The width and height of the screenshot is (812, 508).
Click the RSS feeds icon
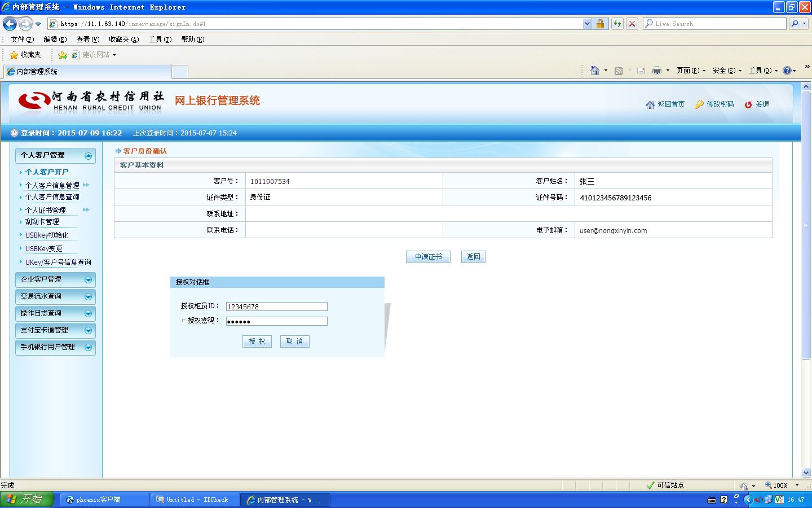click(x=619, y=71)
